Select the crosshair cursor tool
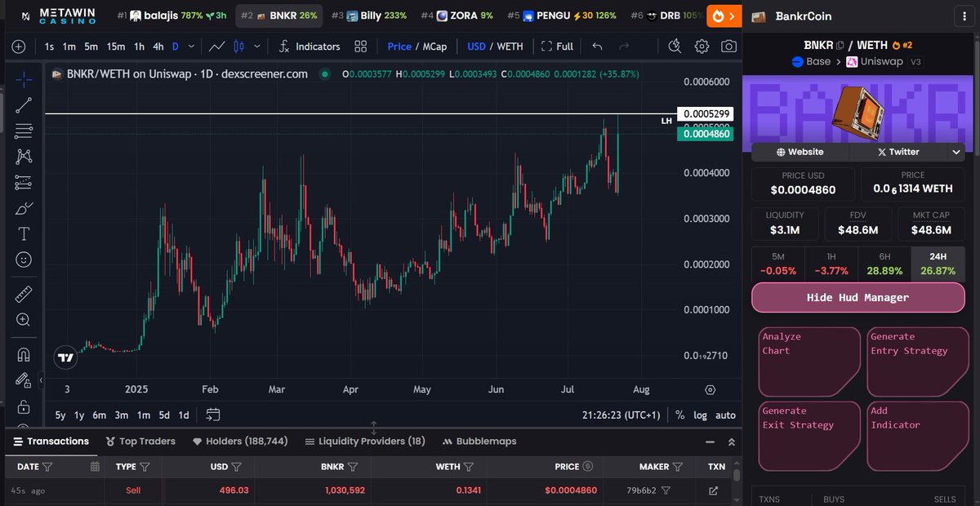Viewport: 980px width, 506px height. (x=24, y=79)
